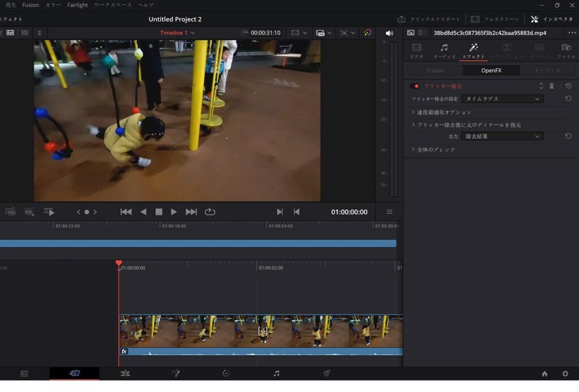The height and width of the screenshot is (392, 579).
Task: Open the Fairlight menu
Action: coord(77,5)
